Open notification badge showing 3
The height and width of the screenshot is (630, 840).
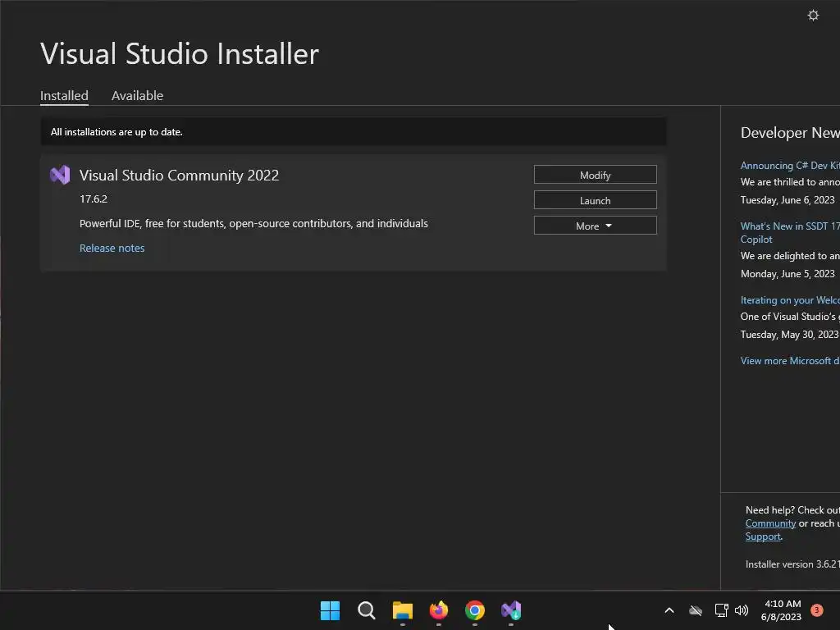[817, 609]
